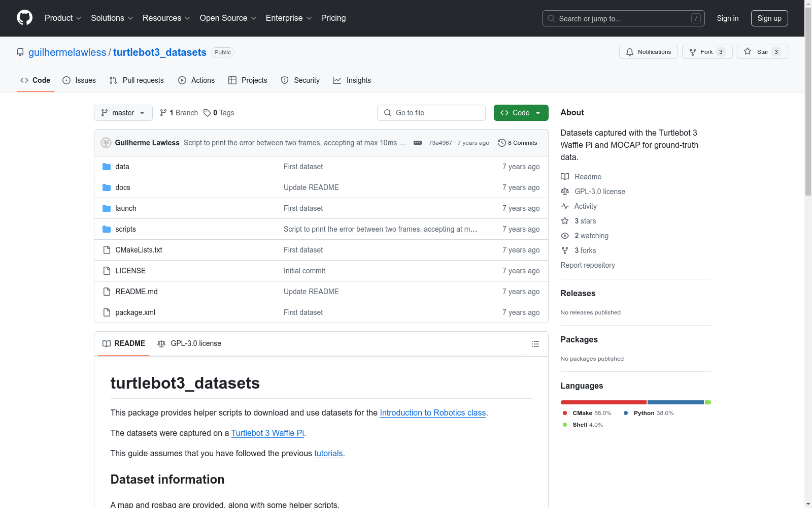Click the Python 38.0% language entry

pos(649,413)
